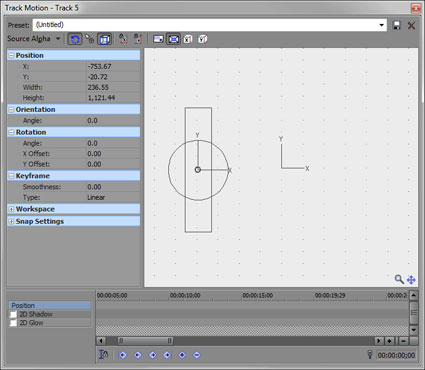Select the Position keyframe row
The height and width of the screenshot is (370, 425).
pyautogui.click(x=50, y=305)
